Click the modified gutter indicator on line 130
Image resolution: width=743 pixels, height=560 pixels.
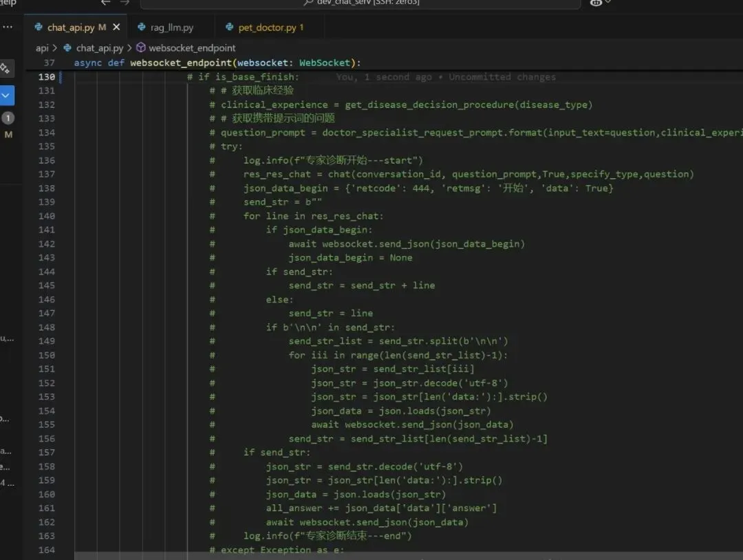[x=60, y=77]
